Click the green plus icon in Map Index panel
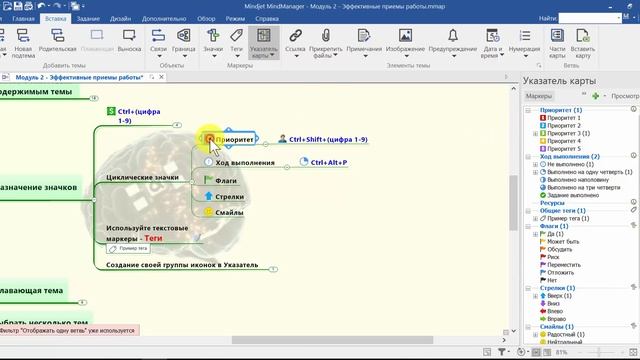This screenshot has width=640, height=360. coord(596,96)
